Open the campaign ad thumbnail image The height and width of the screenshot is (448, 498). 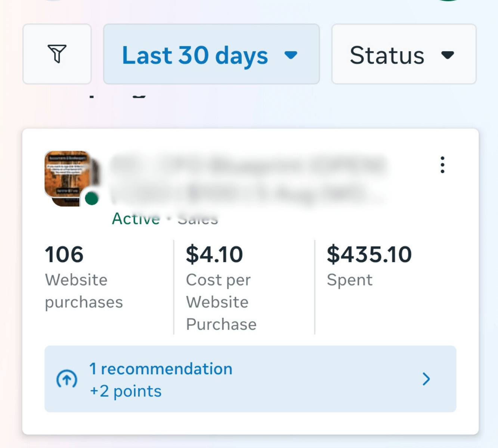(x=66, y=175)
